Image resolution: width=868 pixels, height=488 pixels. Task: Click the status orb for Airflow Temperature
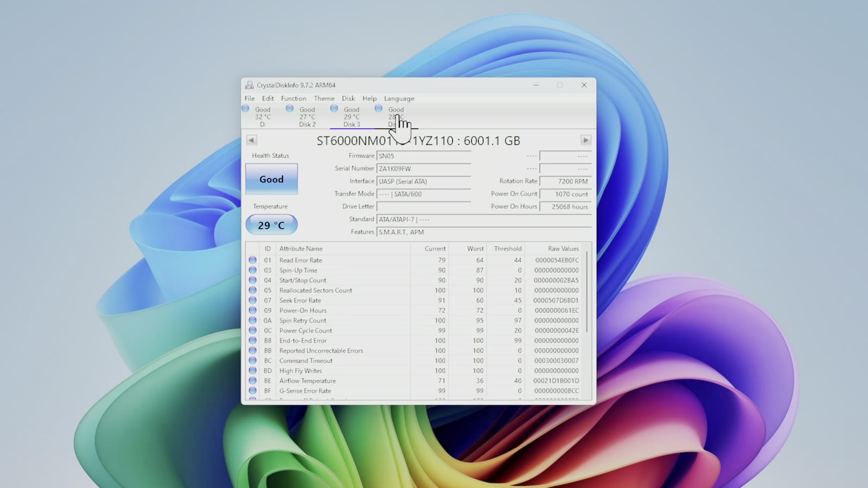(x=253, y=381)
